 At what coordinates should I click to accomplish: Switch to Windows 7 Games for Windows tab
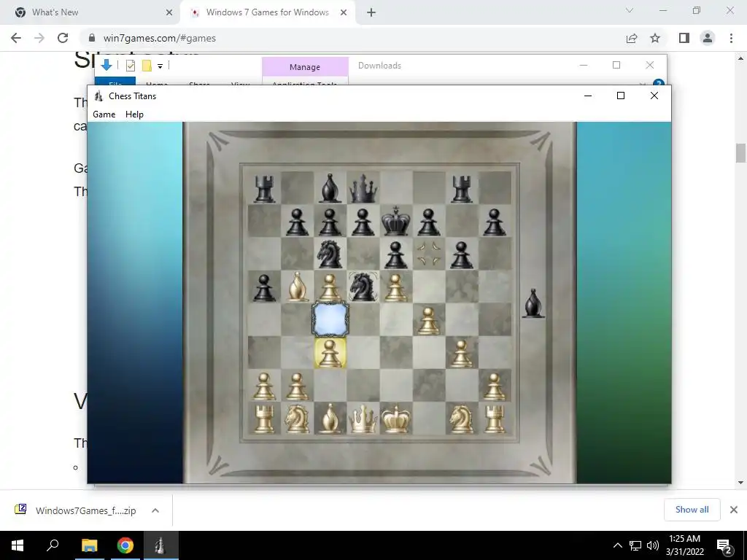(x=267, y=12)
